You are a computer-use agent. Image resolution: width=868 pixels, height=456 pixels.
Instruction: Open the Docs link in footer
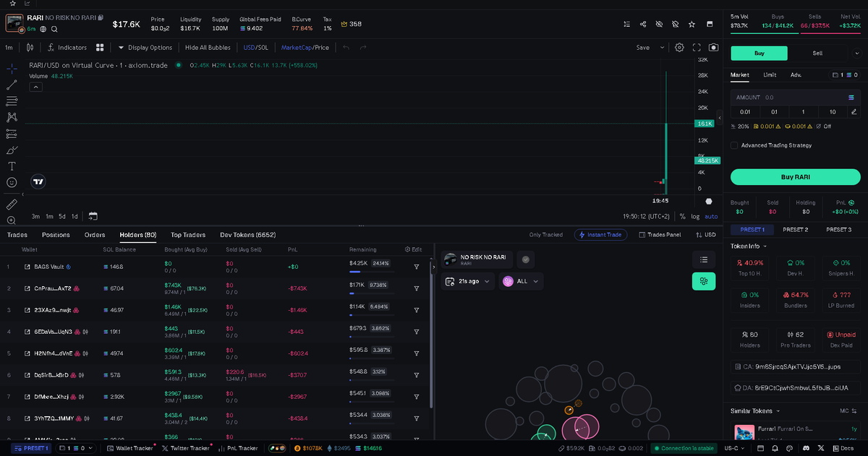843,448
